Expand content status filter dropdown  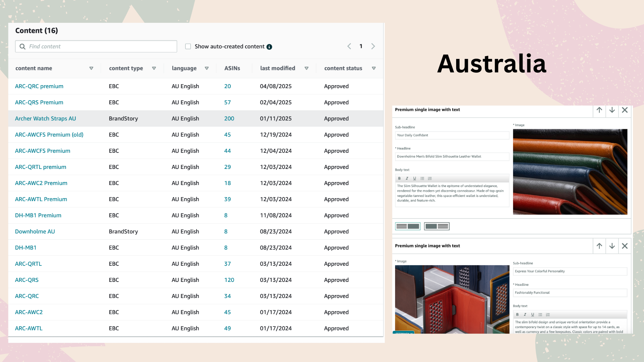(x=374, y=68)
